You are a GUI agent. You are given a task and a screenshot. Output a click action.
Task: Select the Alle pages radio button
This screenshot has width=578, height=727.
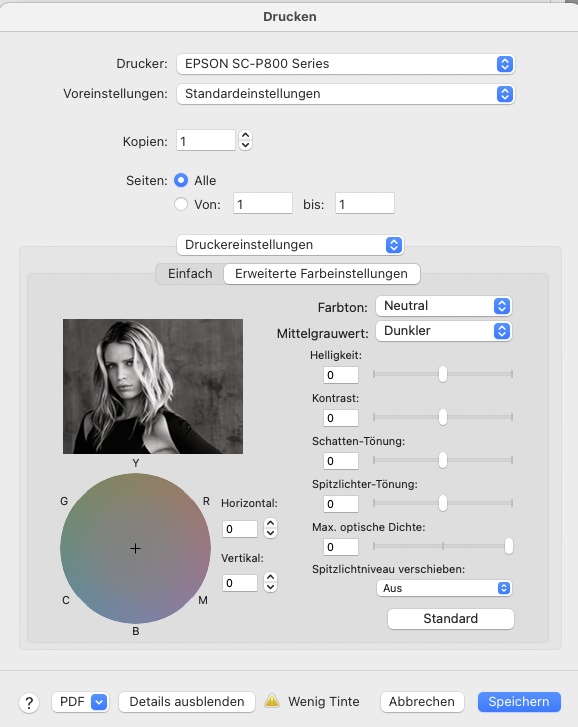tap(181, 180)
